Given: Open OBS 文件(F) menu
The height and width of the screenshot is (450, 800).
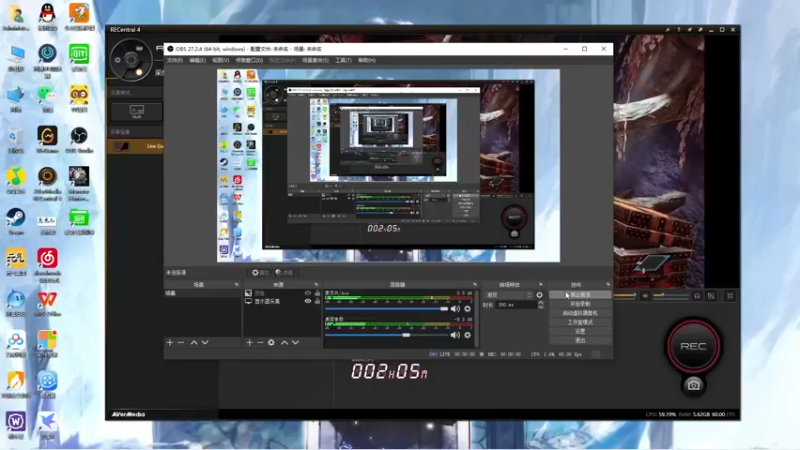Looking at the screenshot, I should coord(174,60).
